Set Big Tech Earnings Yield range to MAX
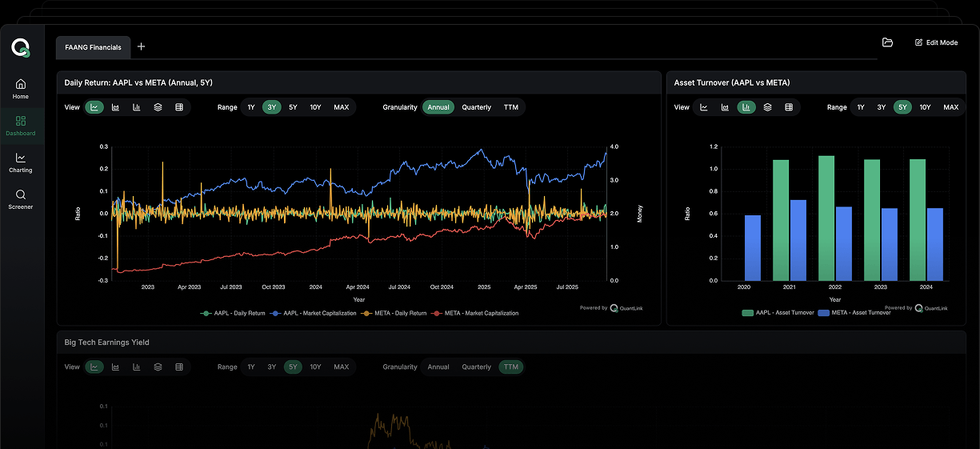980x449 pixels. point(342,367)
